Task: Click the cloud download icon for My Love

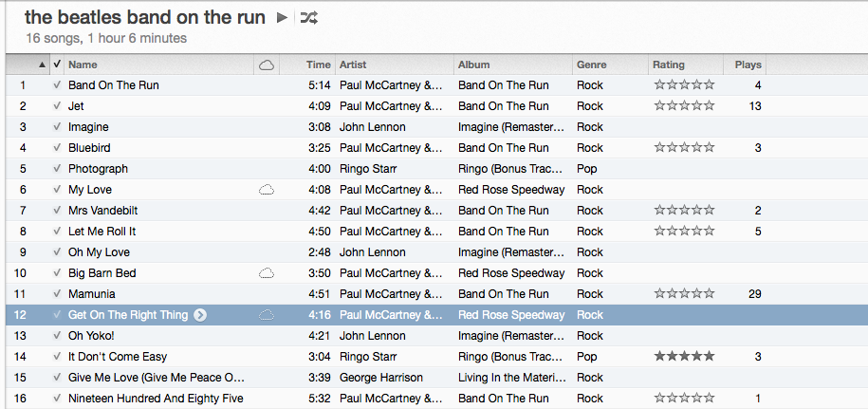Action: [267, 191]
